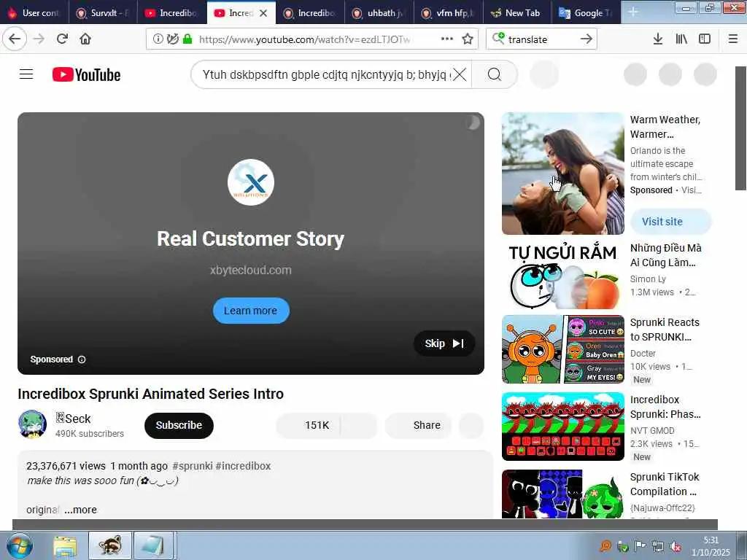Image resolution: width=747 pixels, height=560 pixels.
Task: Click the forward navigation arrow
Action: point(39,39)
